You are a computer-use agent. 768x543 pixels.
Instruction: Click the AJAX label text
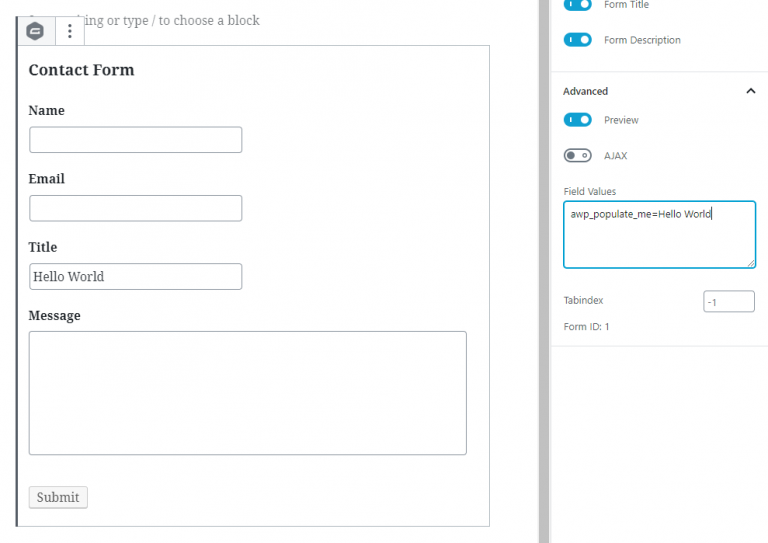615,156
